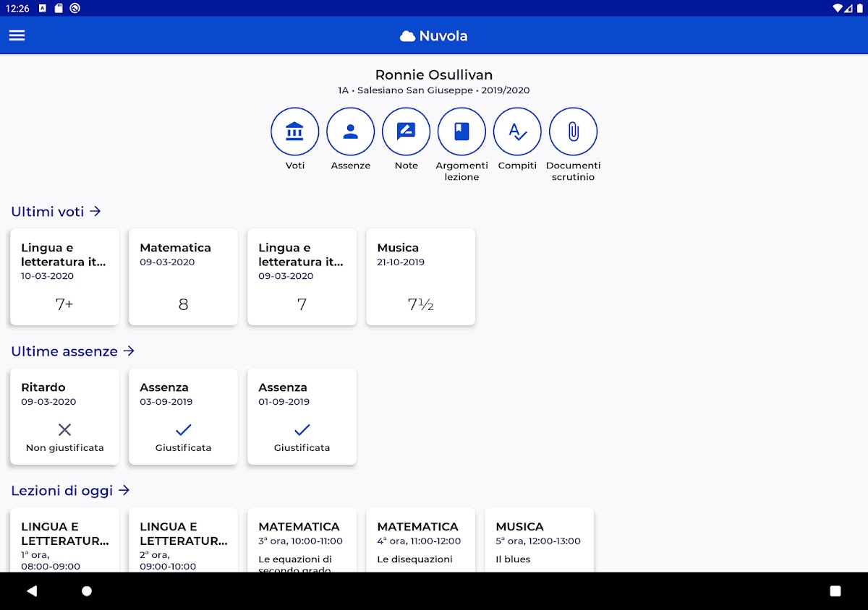The height and width of the screenshot is (610, 868).
Task: Tap student name Ronnie Osullivan
Action: [434, 75]
